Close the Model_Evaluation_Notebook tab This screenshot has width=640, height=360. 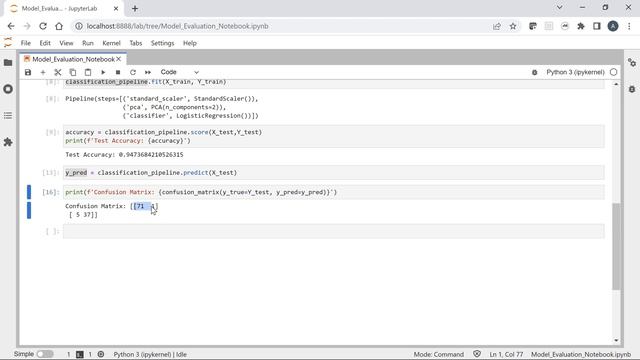click(x=119, y=59)
